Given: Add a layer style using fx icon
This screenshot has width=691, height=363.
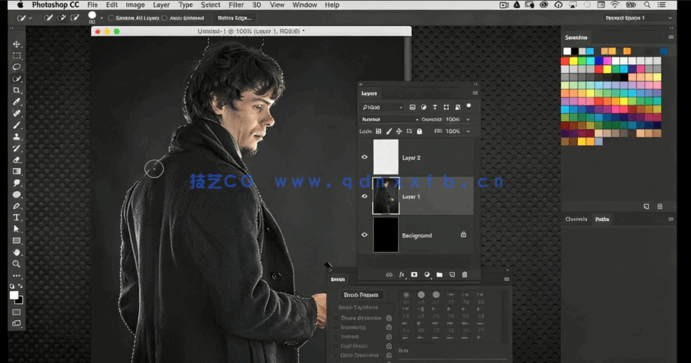Looking at the screenshot, I should tap(401, 274).
